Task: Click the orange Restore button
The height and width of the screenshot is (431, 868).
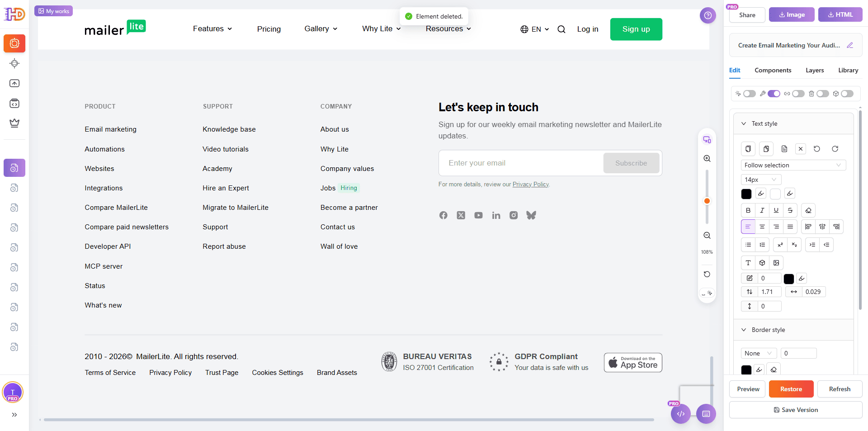Action: click(791, 389)
